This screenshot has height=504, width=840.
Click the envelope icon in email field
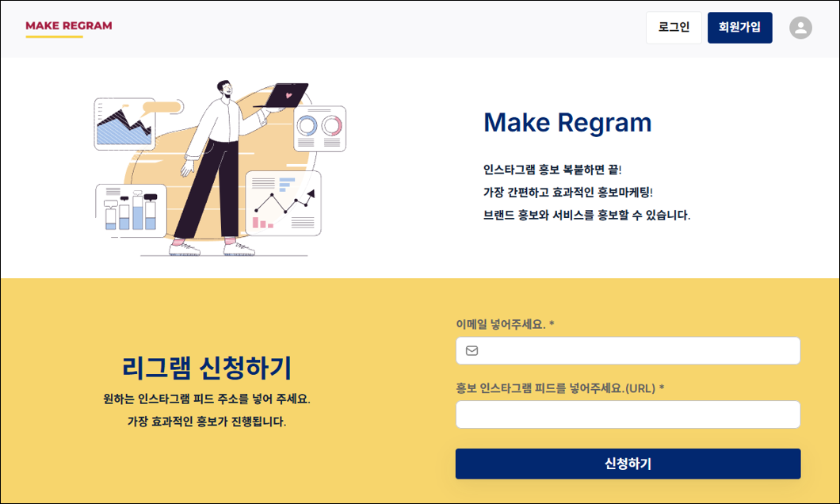point(472,351)
